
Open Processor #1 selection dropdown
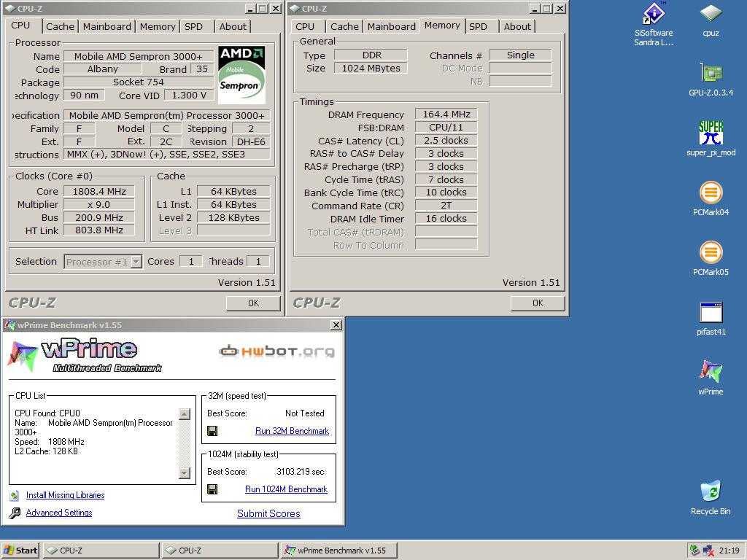pos(136,262)
